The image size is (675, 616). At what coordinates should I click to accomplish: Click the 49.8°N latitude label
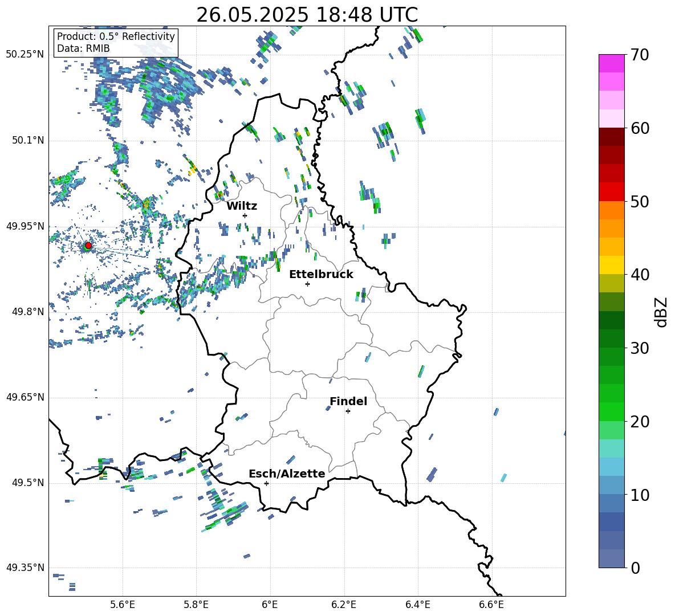(x=28, y=312)
